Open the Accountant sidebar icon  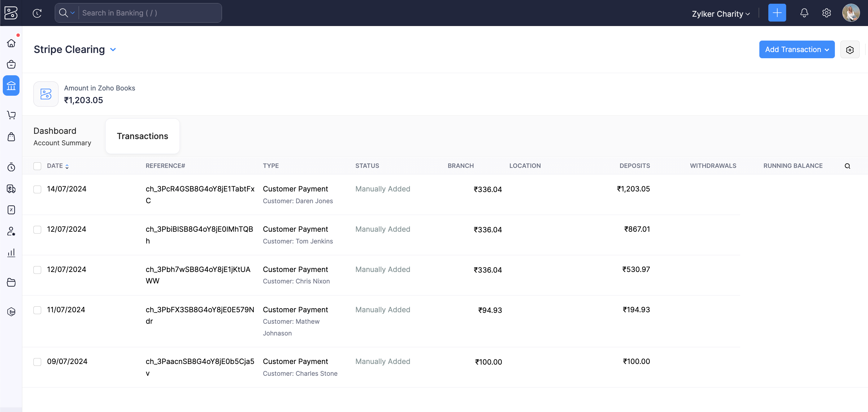pos(11,231)
